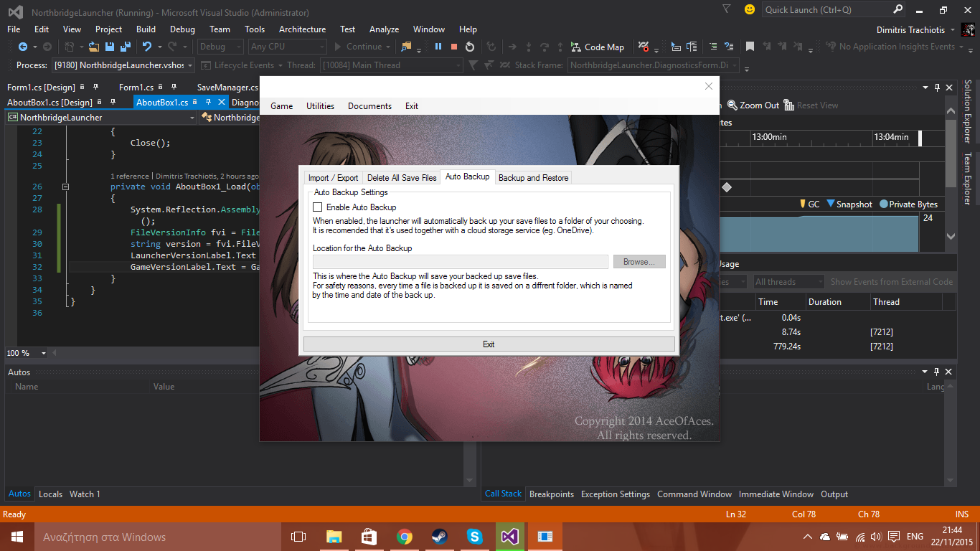
Task: Click the Save All icon
Action: click(x=124, y=47)
